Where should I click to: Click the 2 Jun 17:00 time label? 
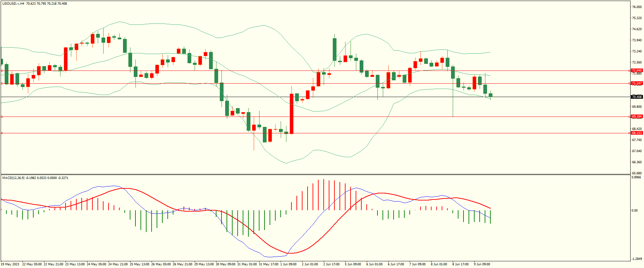[x=331, y=264]
